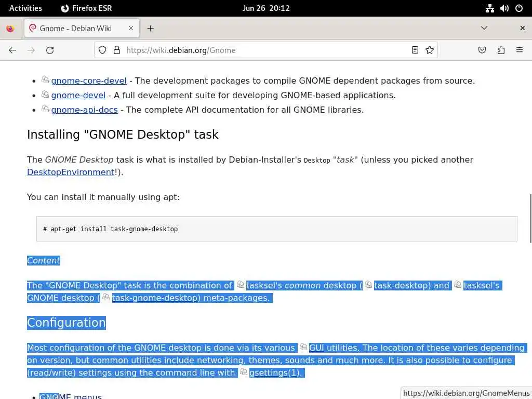Open the GNOME menus link
The image size is (532, 399).
tap(71, 396)
